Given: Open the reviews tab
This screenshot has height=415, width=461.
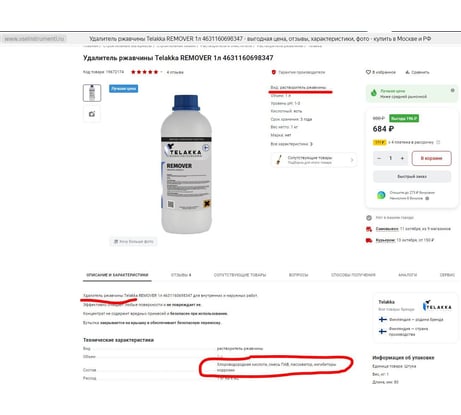Looking at the screenshot, I should click(181, 275).
